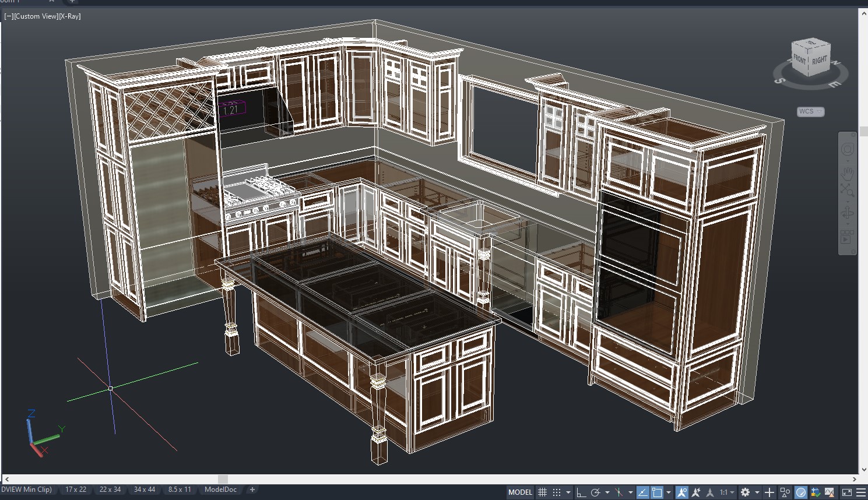Expand SteeringWheels options arrow
The height and width of the screenshot is (500, 868).
pyautogui.click(x=848, y=160)
